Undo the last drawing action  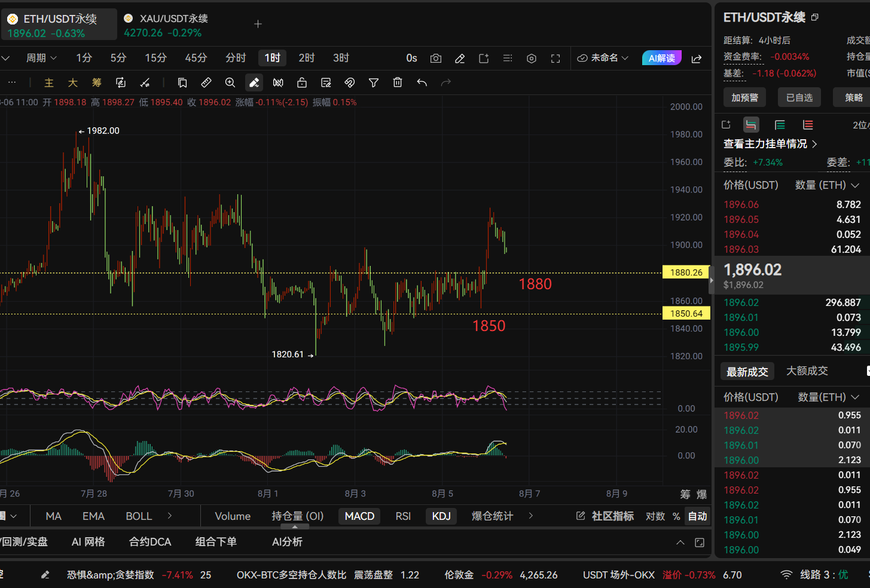(x=422, y=82)
